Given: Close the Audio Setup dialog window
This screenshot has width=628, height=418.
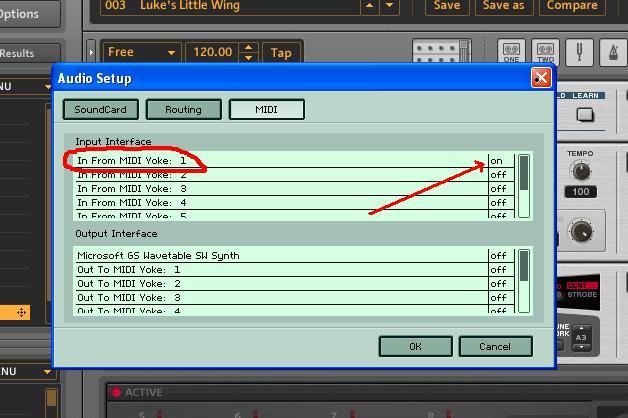Looking at the screenshot, I should [541, 77].
